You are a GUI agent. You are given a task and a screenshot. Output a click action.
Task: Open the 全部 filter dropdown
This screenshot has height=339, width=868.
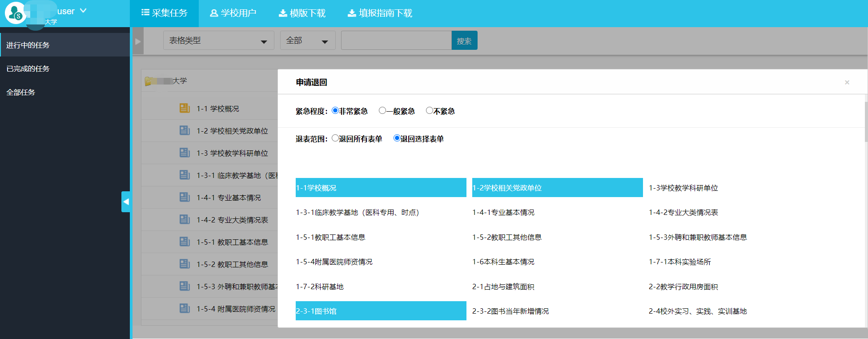pyautogui.click(x=307, y=40)
